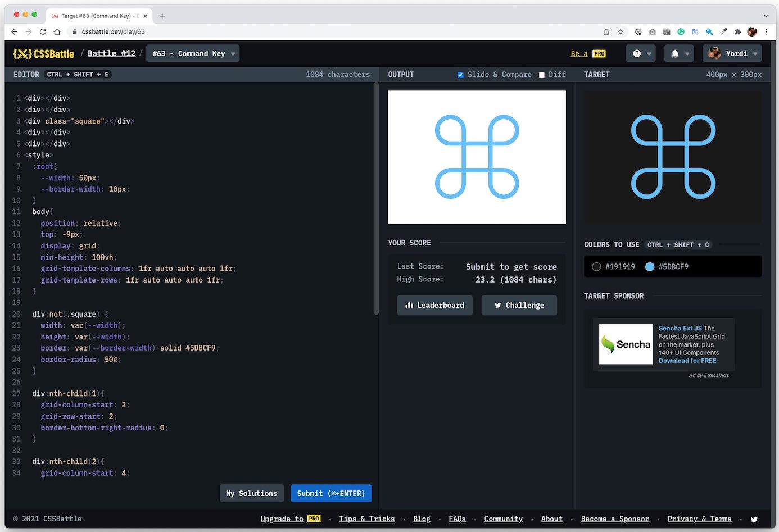Switch to the Target #63 browser tab
779x532 pixels.
[x=98, y=16]
